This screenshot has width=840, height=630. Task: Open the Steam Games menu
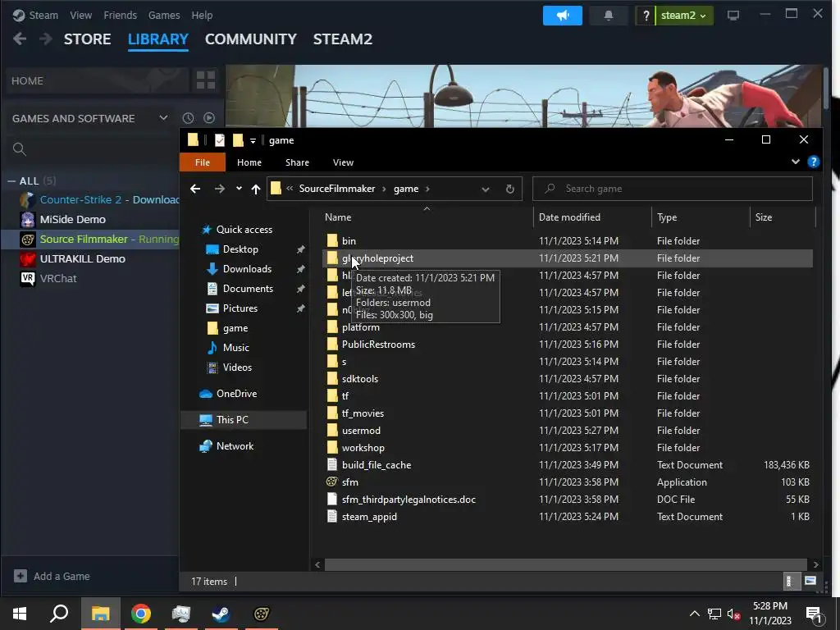pos(164,15)
